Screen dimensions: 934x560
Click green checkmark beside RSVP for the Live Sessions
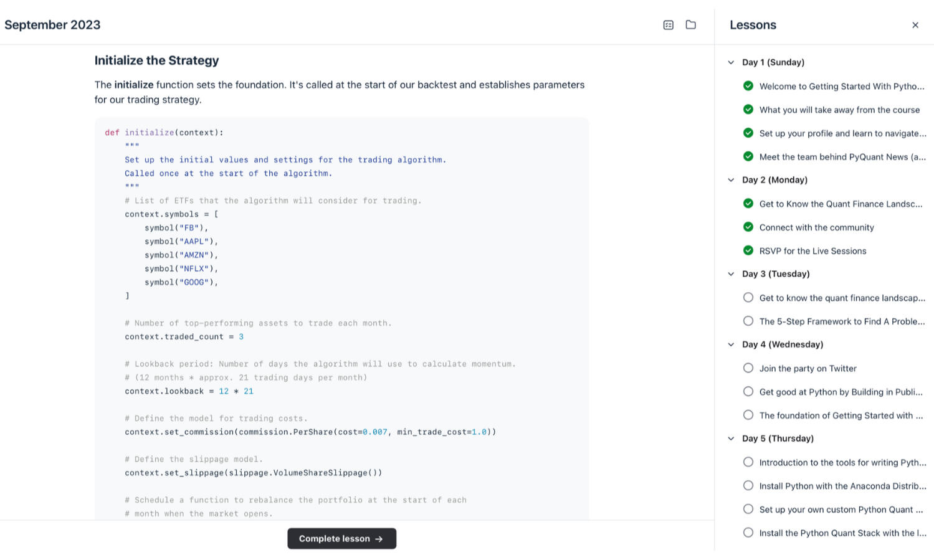[x=748, y=250]
